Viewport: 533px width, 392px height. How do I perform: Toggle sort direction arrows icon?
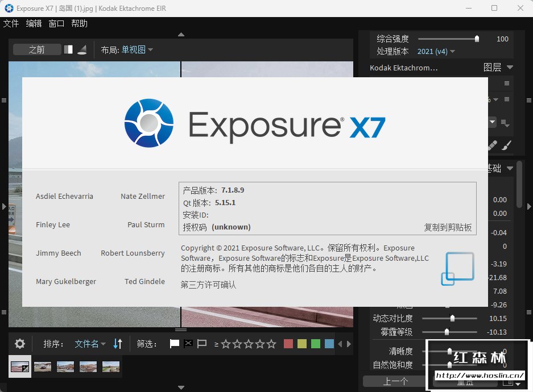pos(118,344)
